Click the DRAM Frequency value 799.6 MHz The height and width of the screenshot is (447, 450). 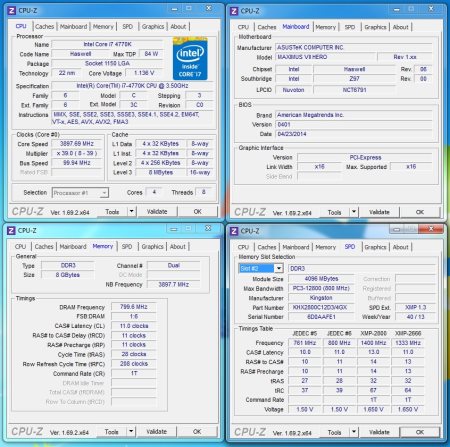pyautogui.click(x=134, y=307)
